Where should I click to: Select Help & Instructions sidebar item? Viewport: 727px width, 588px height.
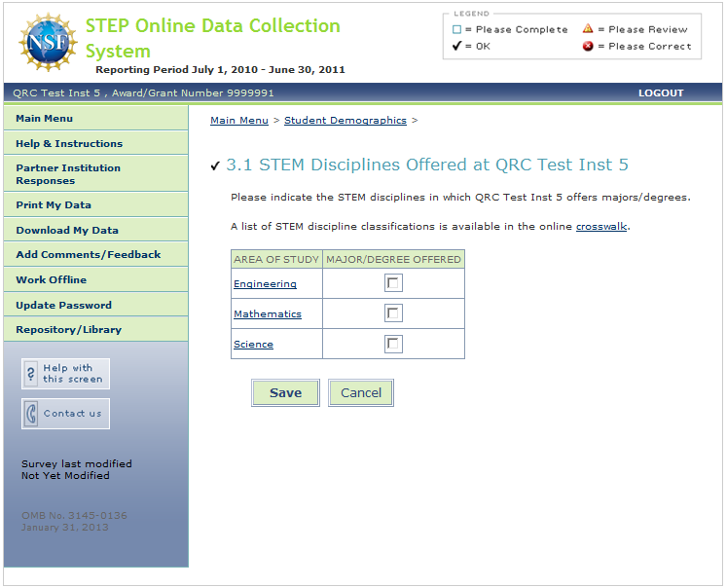[69, 143]
